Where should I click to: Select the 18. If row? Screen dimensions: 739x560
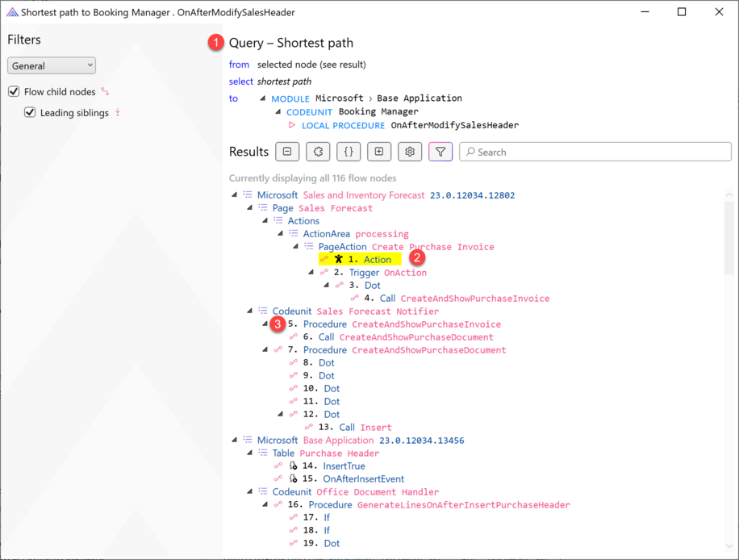coord(309,530)
